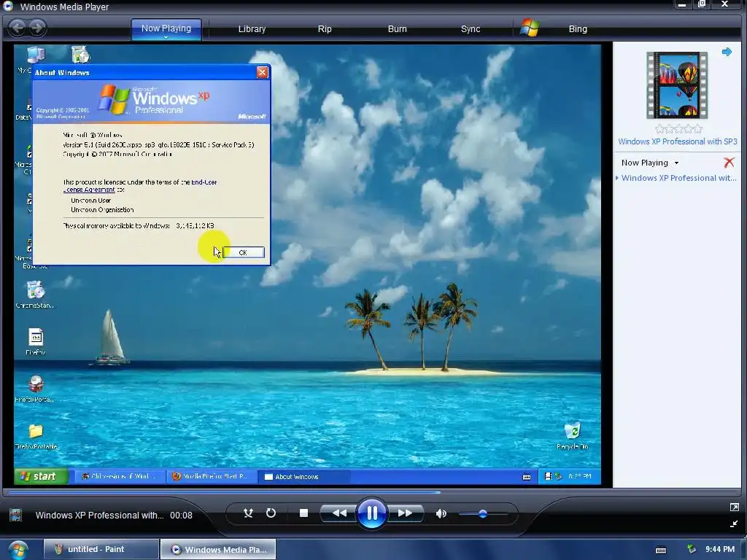This screenshot has height=560, width=747.
Task: Click the video filmstrip thumbnail
Action: [x=677, y=85]
